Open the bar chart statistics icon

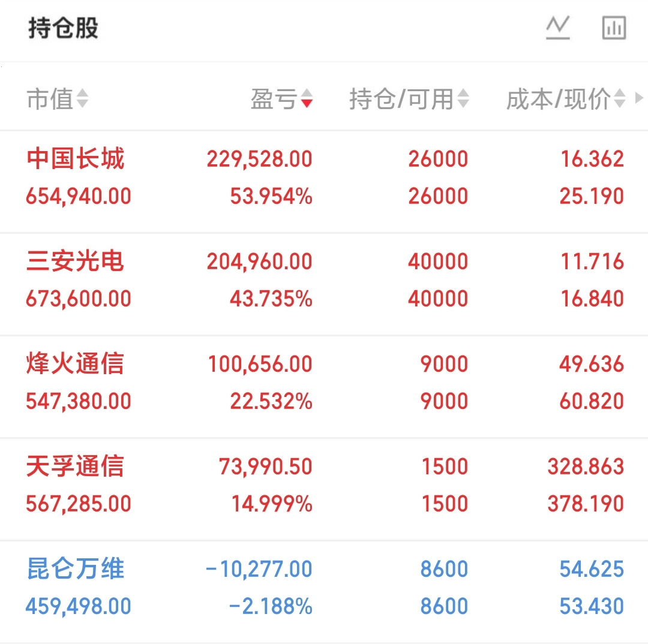pos(614,28)
